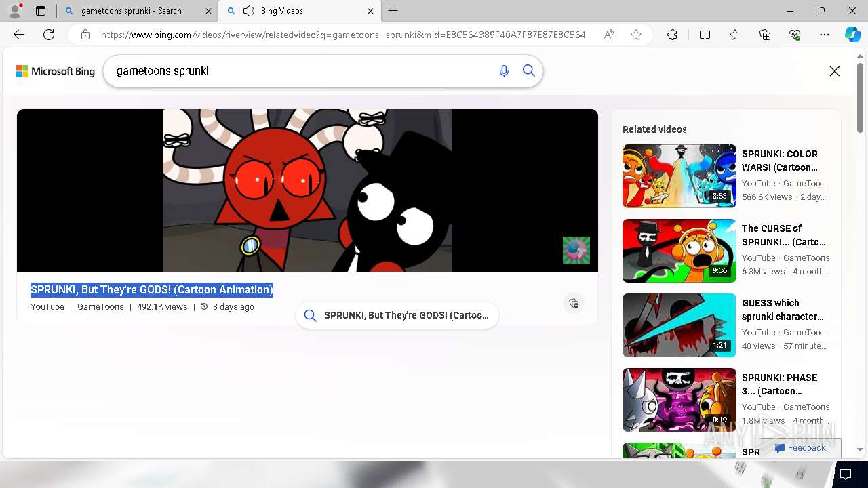The width and height of the screenshot is (868, 488).
Task: Toggle split screen view
Action: 705,35
